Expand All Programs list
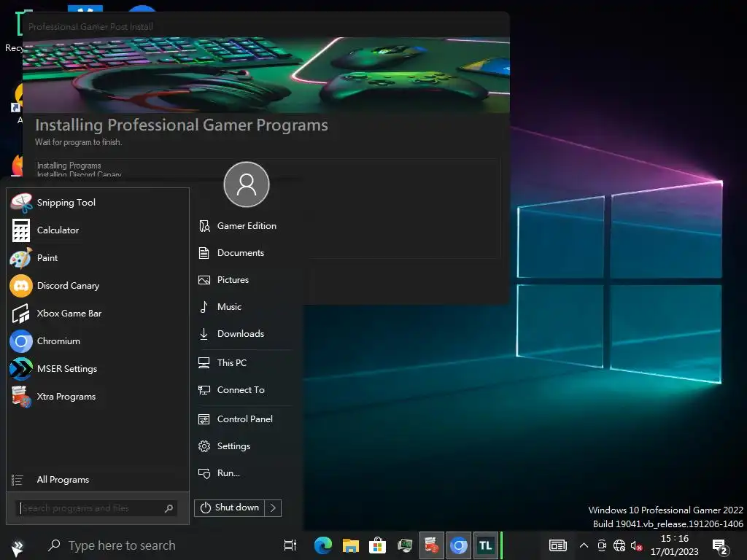This screenshot has width=747, height=560. click(98, 480)
